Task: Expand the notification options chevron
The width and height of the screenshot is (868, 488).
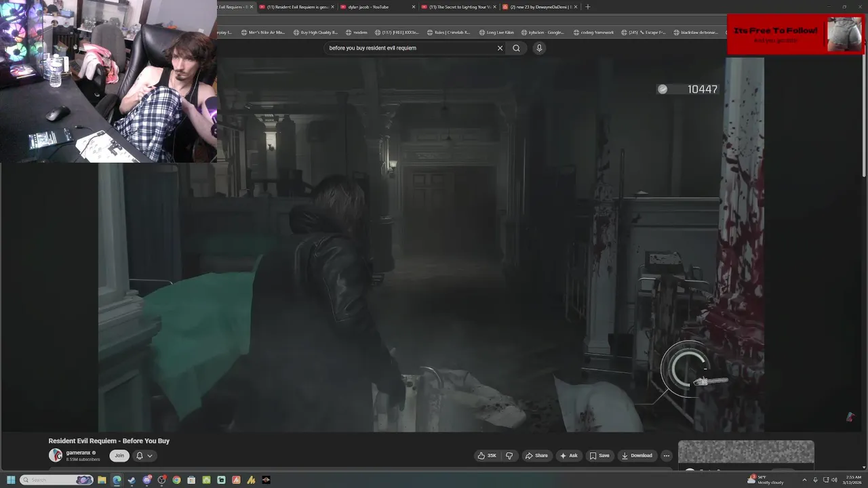Action: pos(150,455)
